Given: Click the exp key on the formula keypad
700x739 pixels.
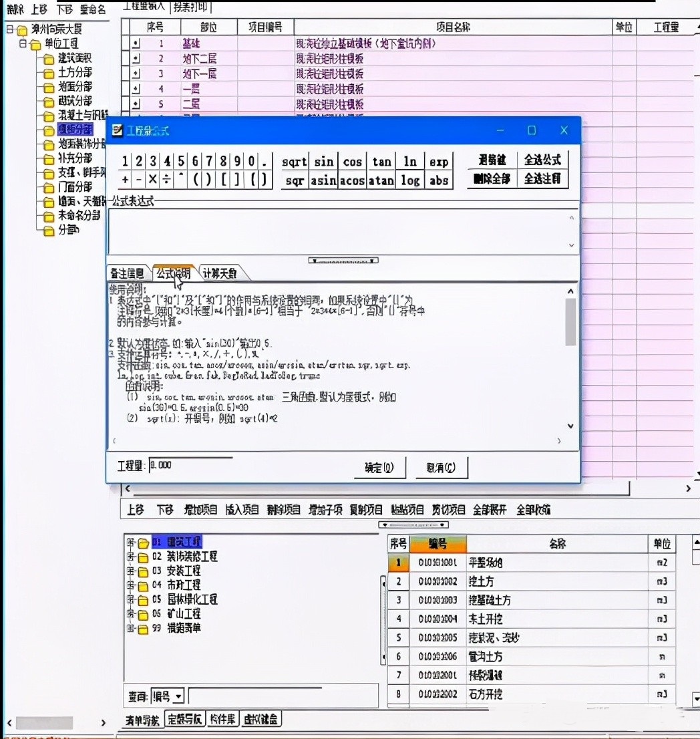Looking at the screenshot, I should 438,162.
